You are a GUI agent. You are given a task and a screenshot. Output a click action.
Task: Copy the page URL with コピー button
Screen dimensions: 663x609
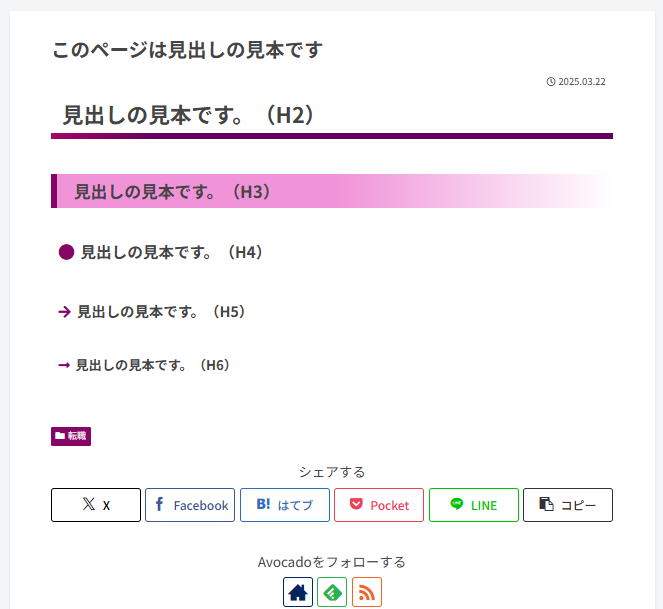point(568,505)
